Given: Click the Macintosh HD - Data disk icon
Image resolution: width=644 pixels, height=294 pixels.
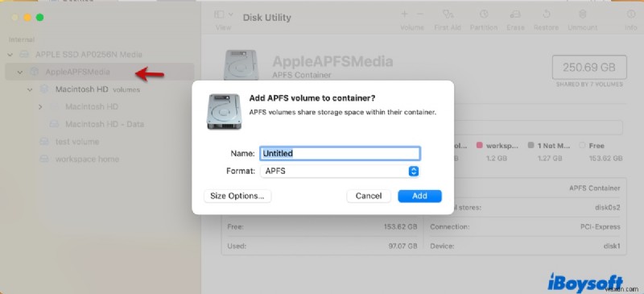Looking at the screenshot, I should tap(54, 124).
